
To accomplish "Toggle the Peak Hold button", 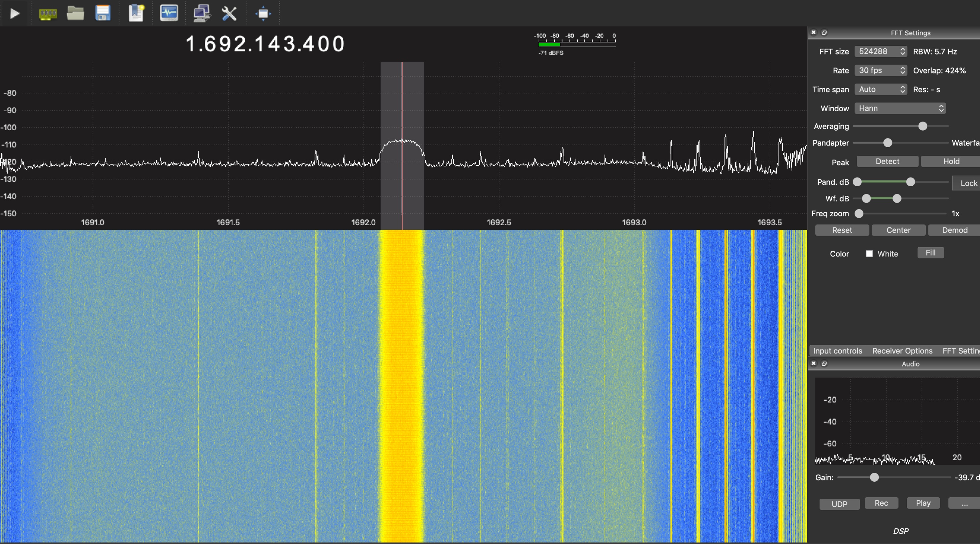I will click(951, 162).
